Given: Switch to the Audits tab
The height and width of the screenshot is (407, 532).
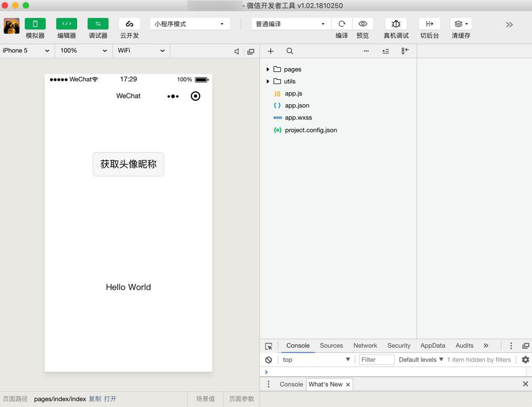Looking at the screenshot, I should (464, 346).
